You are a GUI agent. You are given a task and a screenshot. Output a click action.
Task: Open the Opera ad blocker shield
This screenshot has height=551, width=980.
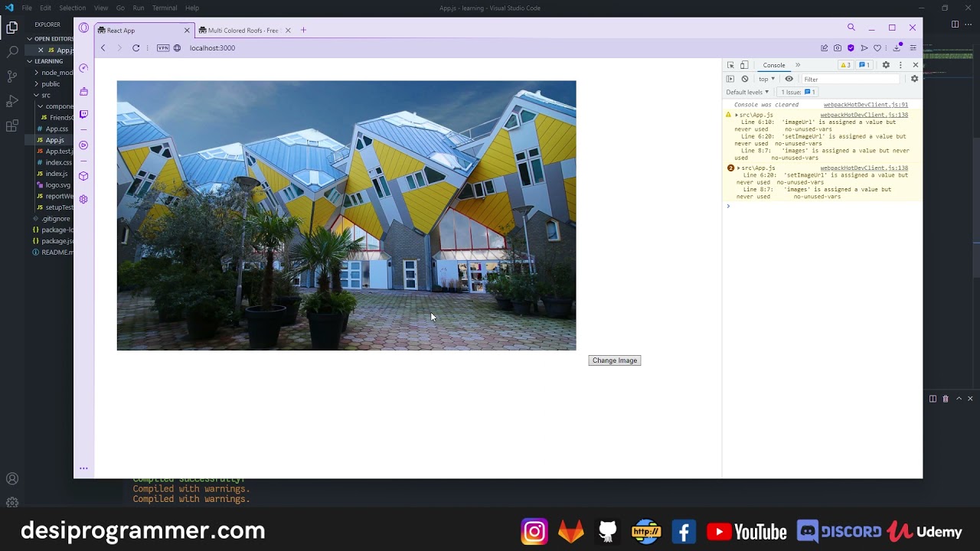[x=851, y=47]
